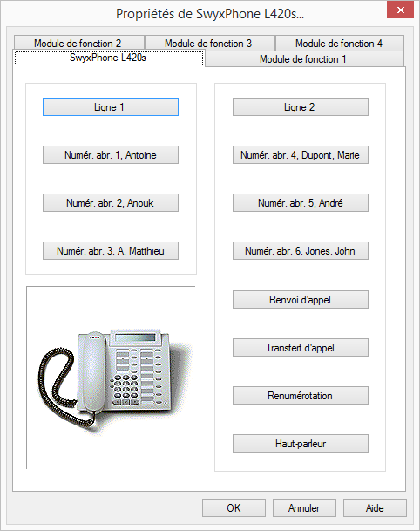The image size is (420, 531).
Task: Select the SwyxPhone L420s tab
Action: click(109, 58)
